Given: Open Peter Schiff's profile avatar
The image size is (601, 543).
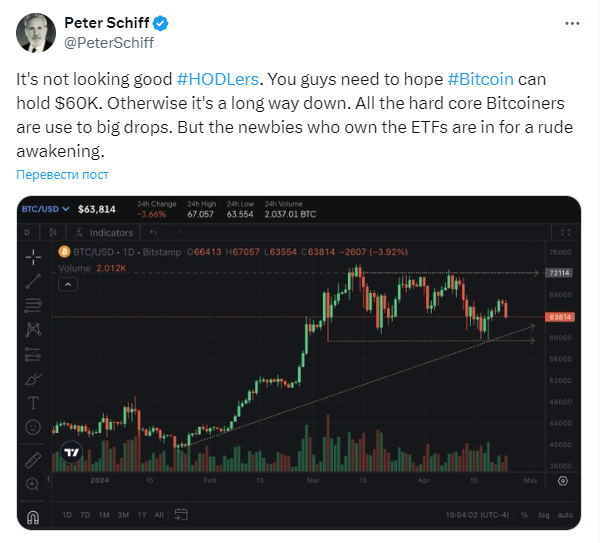Looking at the screenshot, I should pyautogui.click(x=35, y=34).
